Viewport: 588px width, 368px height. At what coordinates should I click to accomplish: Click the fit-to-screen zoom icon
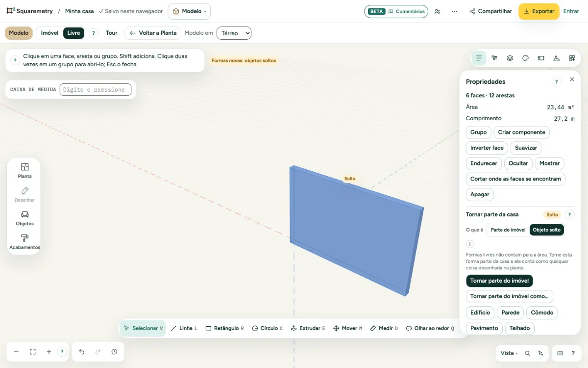tap(33, 352)
